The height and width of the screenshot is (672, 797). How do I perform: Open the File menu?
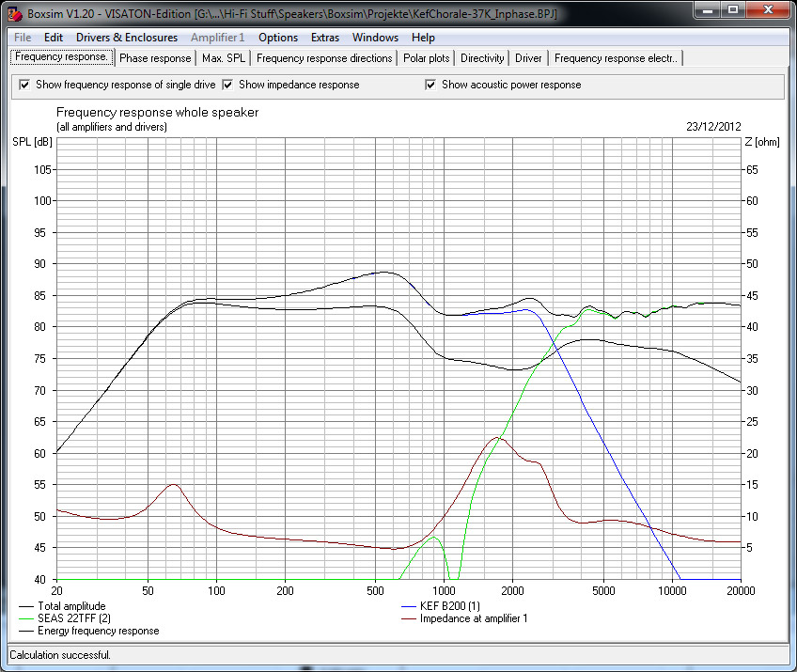click(x=23, y=38)
